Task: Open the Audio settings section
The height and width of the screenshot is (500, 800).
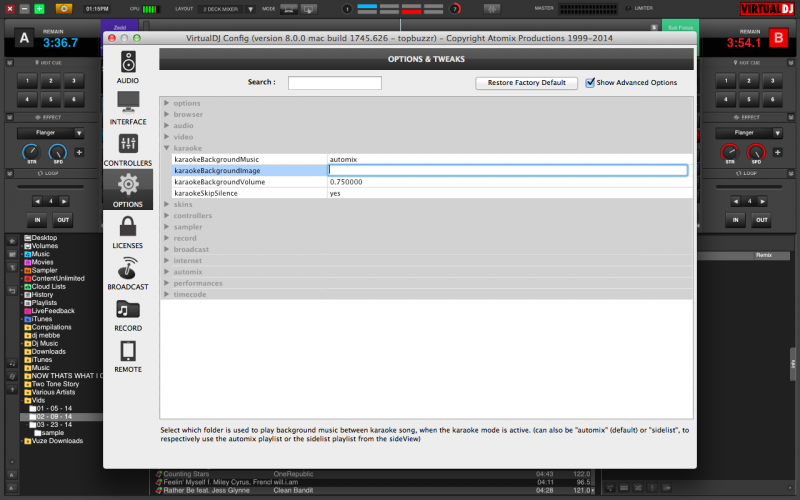Action: click(x=128, y=67)
